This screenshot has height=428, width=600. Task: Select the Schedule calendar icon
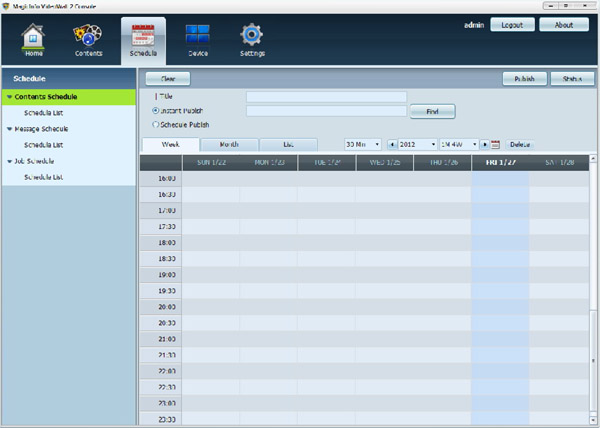(143, 37)
